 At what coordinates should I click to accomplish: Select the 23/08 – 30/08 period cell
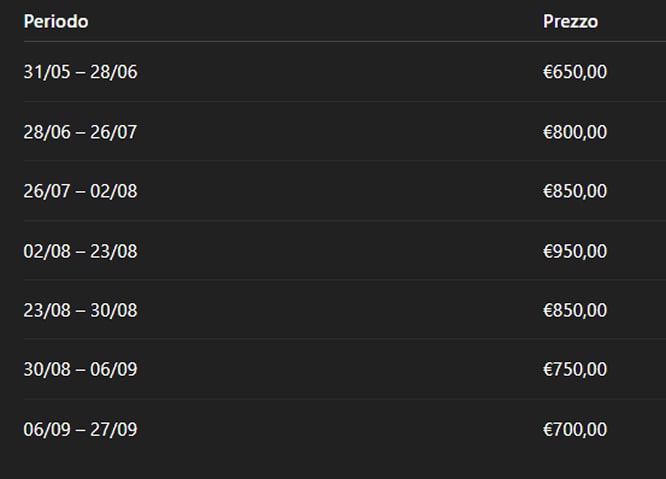tap(80, 310)
